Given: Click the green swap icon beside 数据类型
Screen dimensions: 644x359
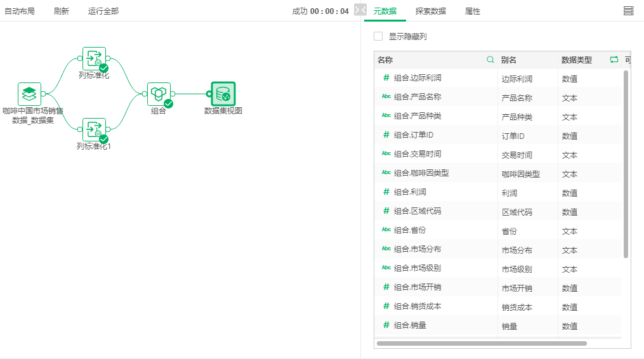Looking at the screenshot, I should 614,60.
